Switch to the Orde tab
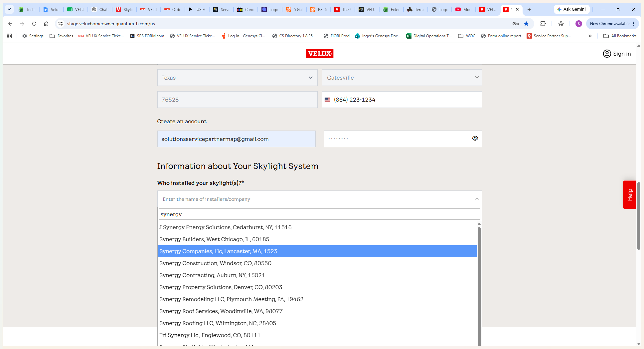This screenshot has height=349, width=644. [173, 9]
